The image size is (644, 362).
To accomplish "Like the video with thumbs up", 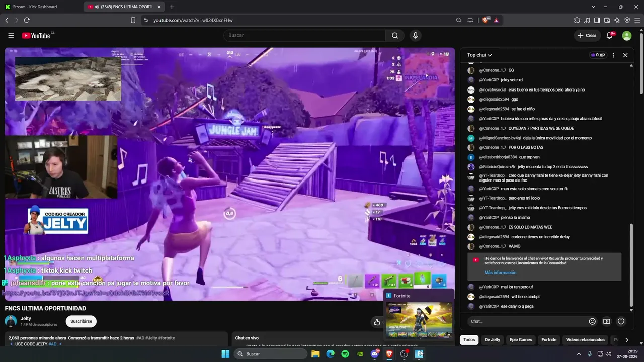I will click(377, 322).
